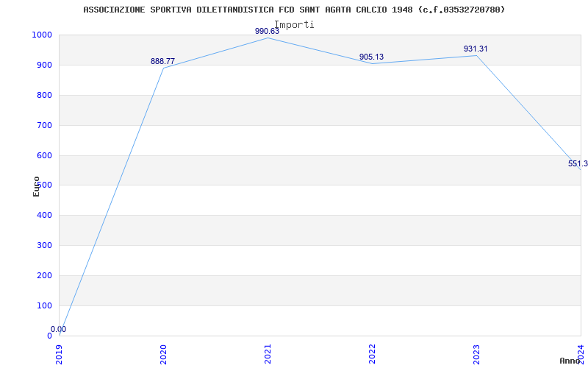
Task: Click the 900 y-axis tick label
Action: point(44,65)
